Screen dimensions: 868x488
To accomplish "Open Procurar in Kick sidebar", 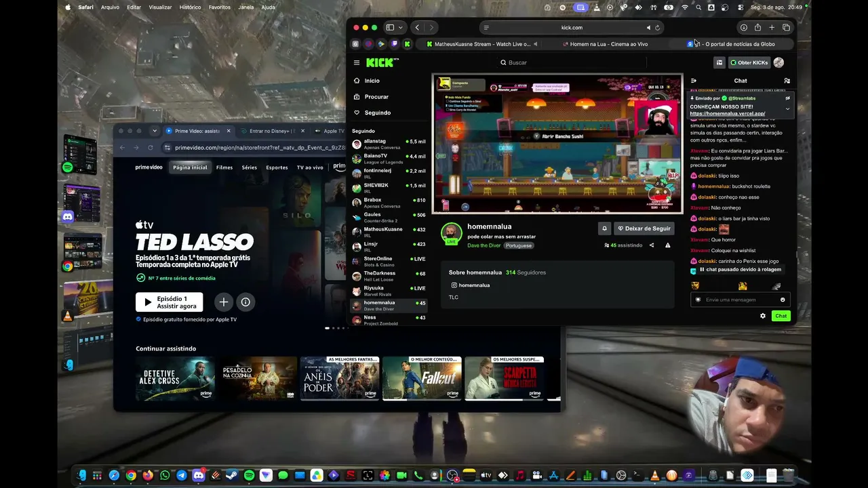I will click(x=376, y=97).
